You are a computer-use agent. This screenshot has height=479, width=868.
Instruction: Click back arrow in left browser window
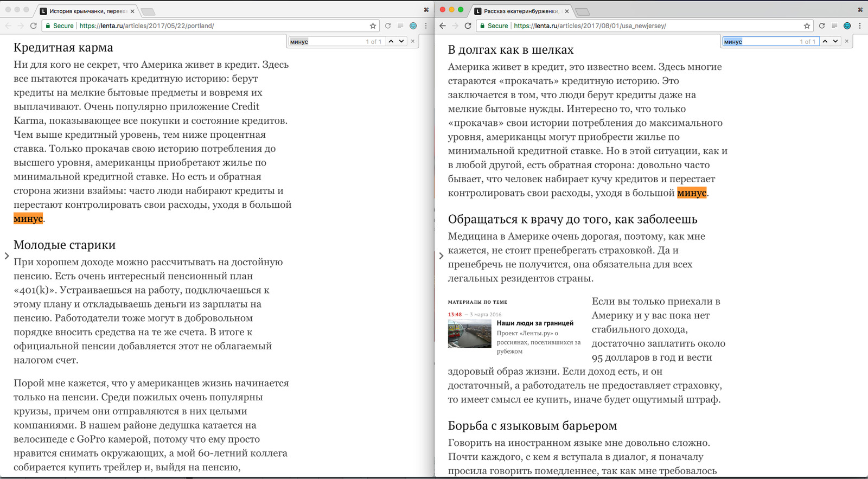point(8,25)
